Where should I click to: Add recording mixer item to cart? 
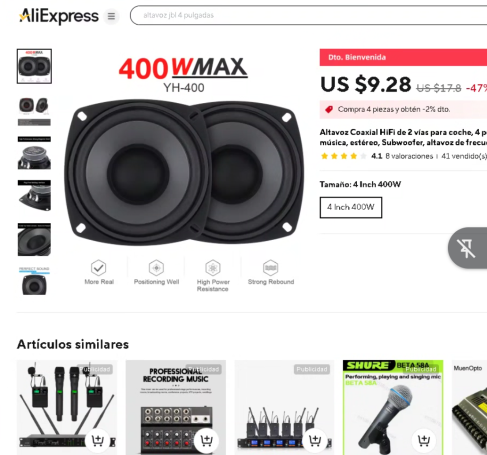click(x=206, y=440)
